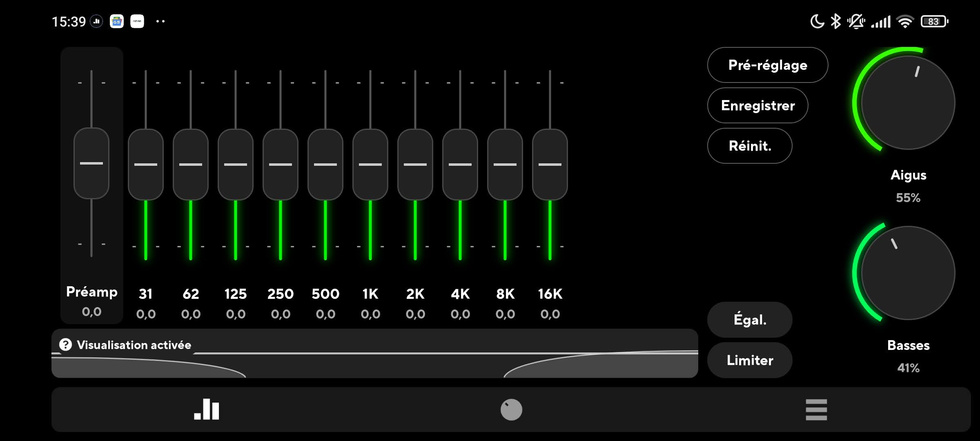Tap the do-not-disturb moon icon
The image size is (980, 441).
(x=817, y=21)
